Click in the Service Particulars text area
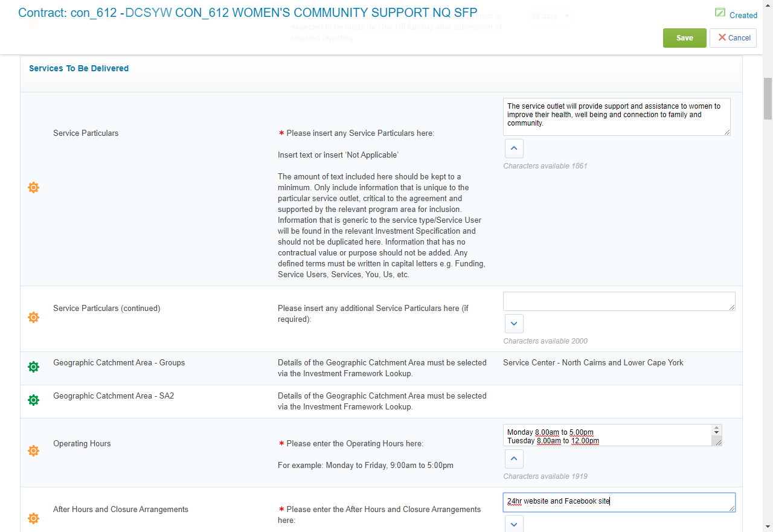This screenshot has width=773, height=532. [x=616, y=117]
